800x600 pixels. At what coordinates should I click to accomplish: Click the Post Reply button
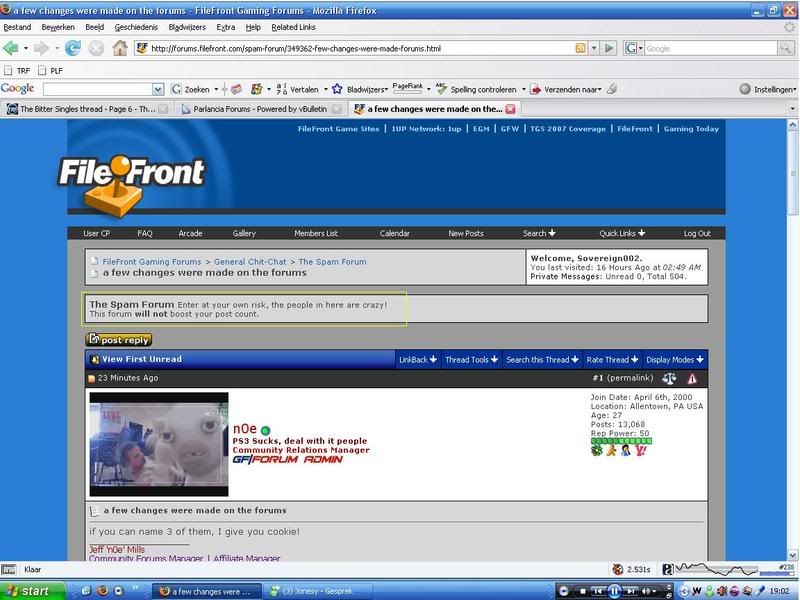[x=119, y=340]
